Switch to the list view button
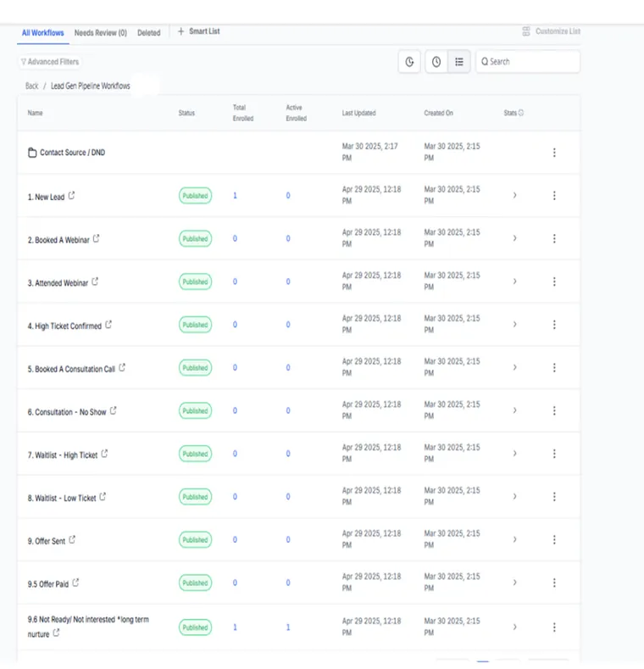 pos(459,62)
